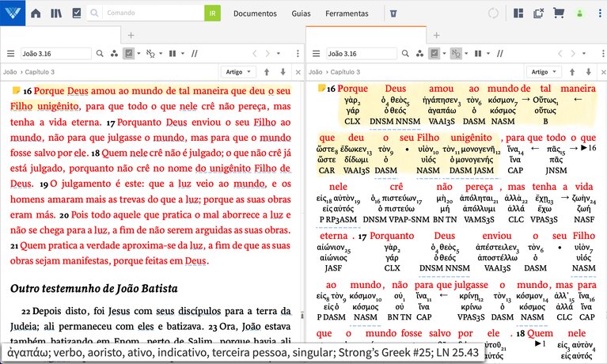
Task: Open the Documentos menu
Action: (x=255, y=13)
